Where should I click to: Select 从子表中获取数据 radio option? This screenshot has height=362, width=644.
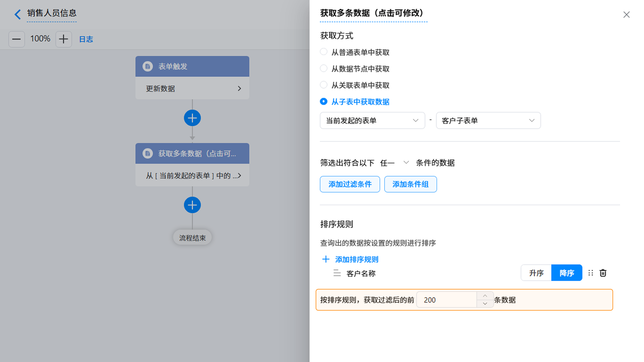pos(324,101)
